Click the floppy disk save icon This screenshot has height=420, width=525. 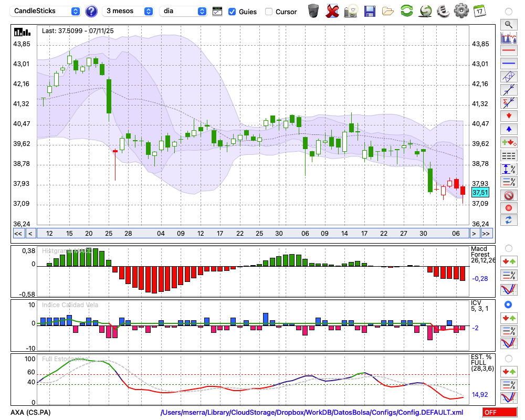coord(370,11)
